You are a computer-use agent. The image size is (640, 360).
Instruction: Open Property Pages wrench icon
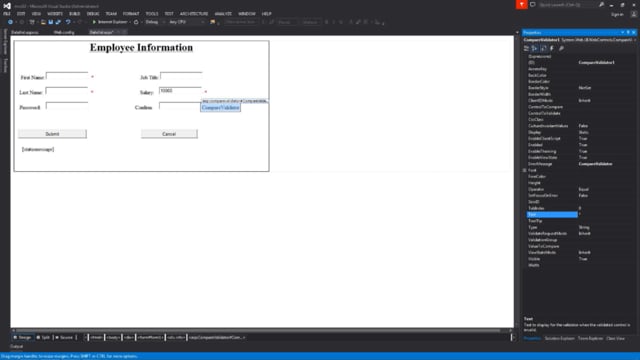[x=562, y=48]
